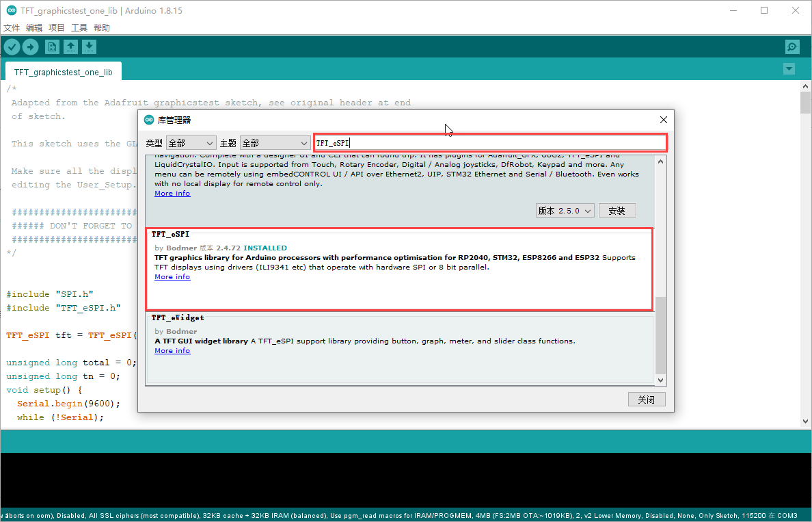Open the 帮助 menu
The height and width of the screenshot is (522, 812).
[101, 28]
